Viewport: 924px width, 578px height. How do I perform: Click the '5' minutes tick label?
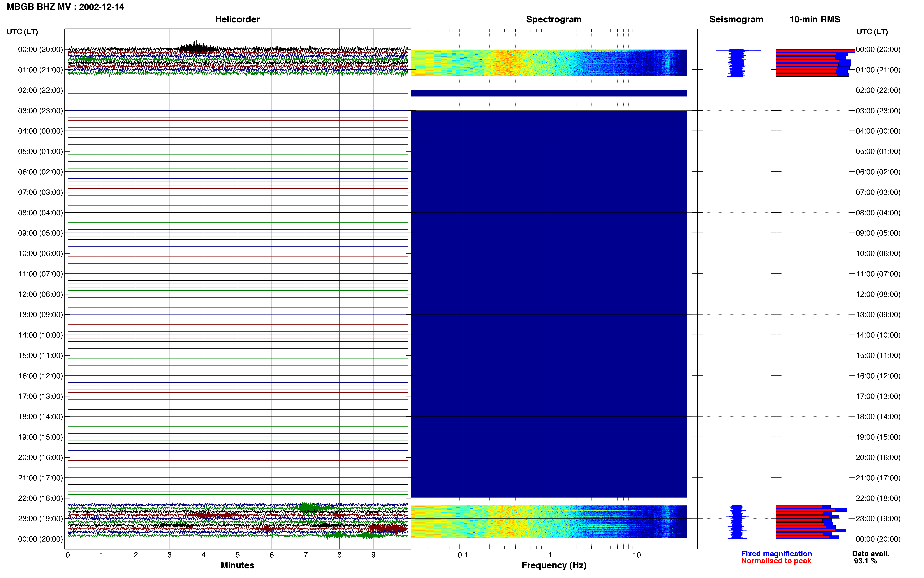pyautogui.click(x=238, y=555)
